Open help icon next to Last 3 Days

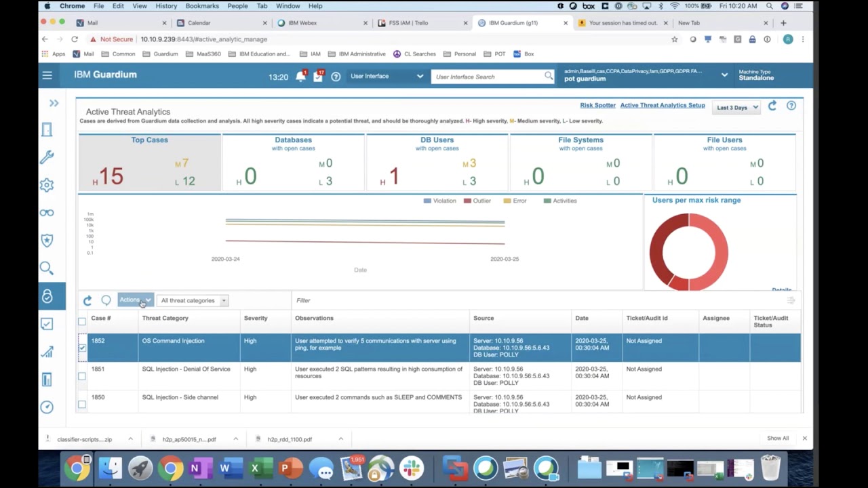point(791,106)
